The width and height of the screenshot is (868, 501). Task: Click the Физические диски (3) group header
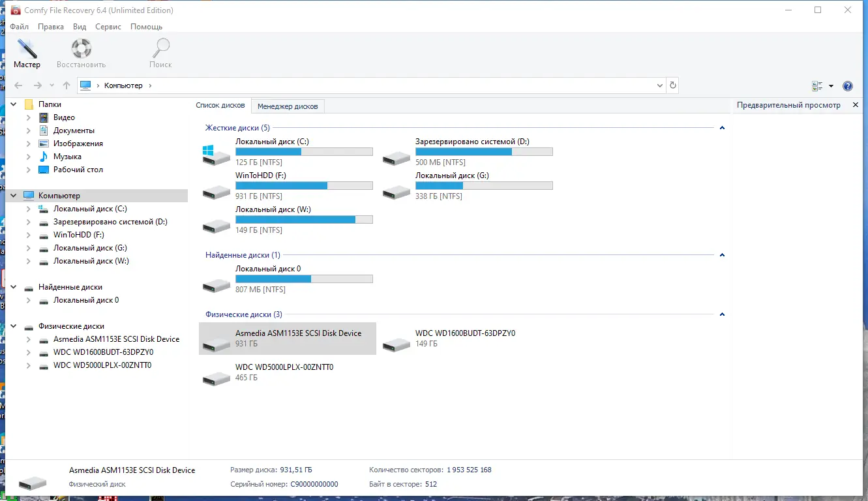tap(244, 314)
